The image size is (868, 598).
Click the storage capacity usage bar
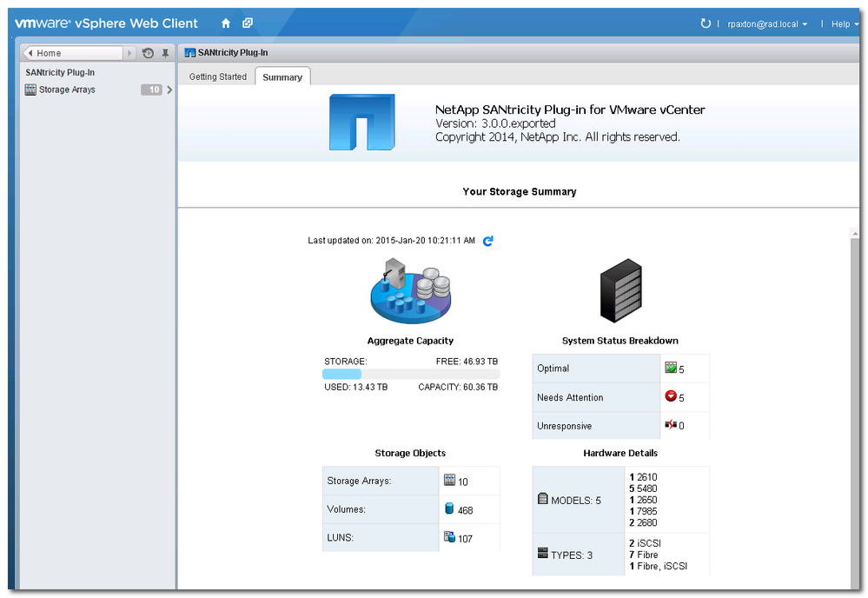pos(411,375)
